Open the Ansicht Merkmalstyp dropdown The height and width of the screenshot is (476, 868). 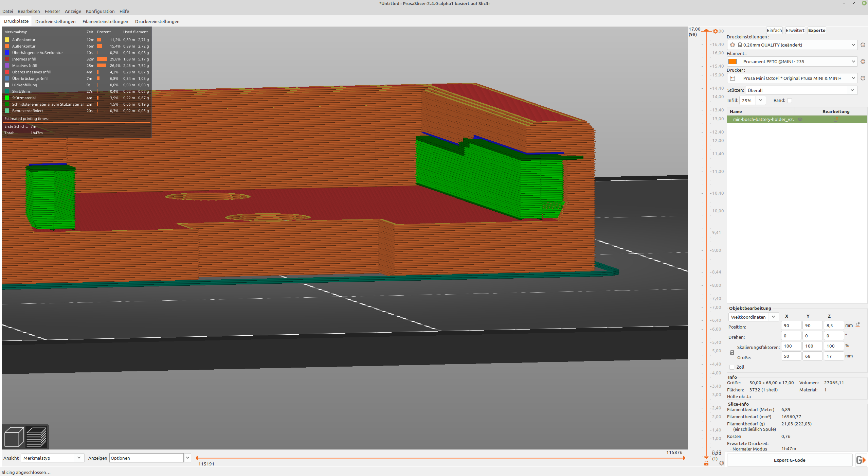[52, 458]
